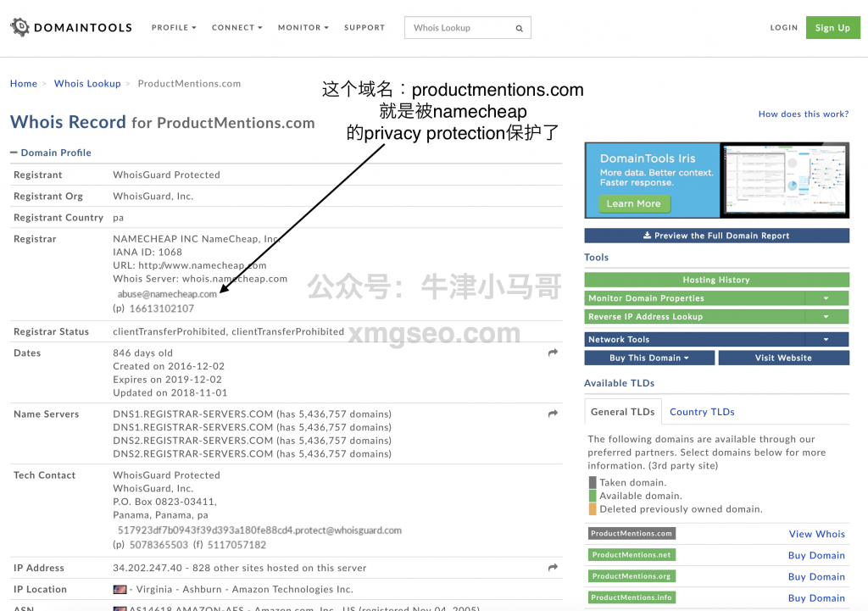The width and height of the screenshot is (868, 611).
Task: Open Buy This Domain dropdown
Action: (649, 358)
